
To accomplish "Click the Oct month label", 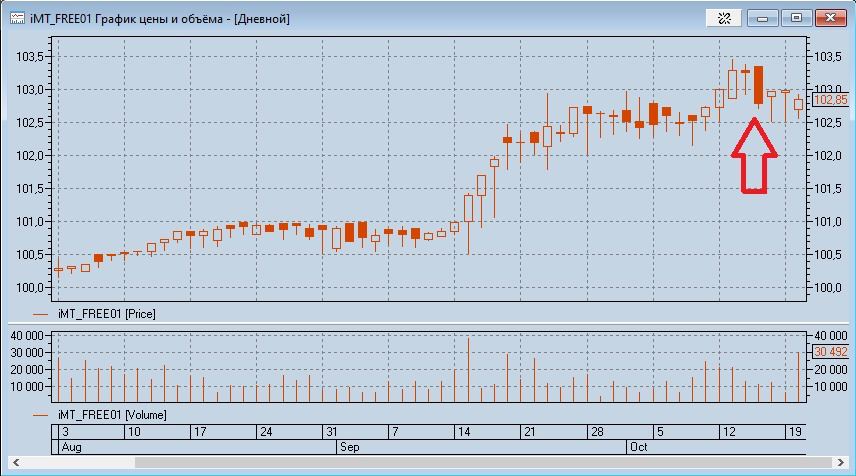I will click(x=639, y=447).
